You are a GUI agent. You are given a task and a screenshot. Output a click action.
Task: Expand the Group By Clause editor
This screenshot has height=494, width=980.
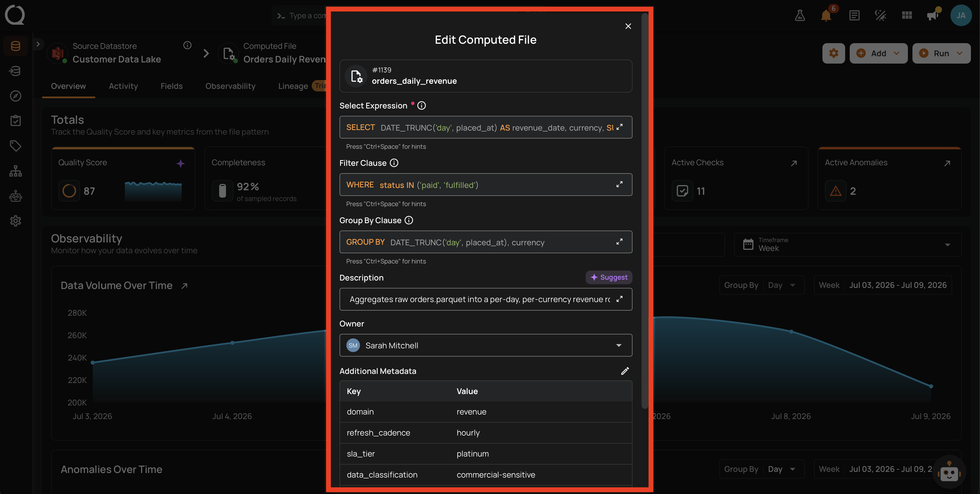[619, 242]
